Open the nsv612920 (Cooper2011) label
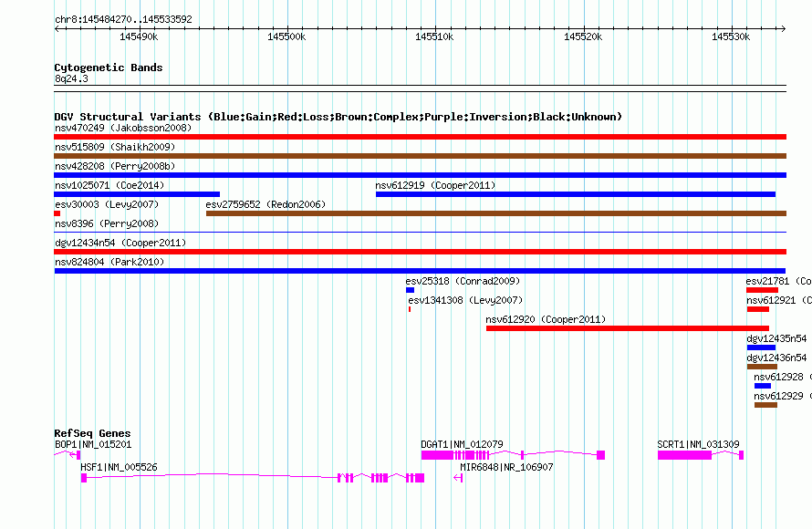This screenshot has height=529, width=812. 546,319
